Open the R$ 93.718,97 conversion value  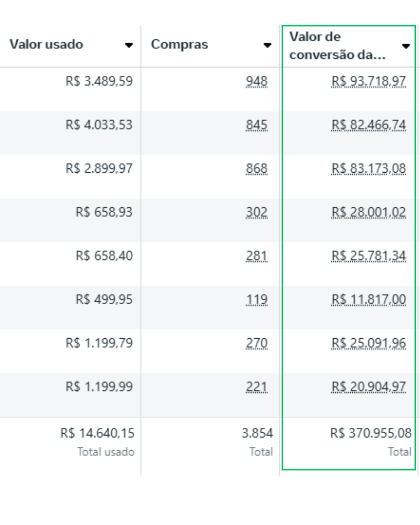pyautogui.click(x=369, y=81)
